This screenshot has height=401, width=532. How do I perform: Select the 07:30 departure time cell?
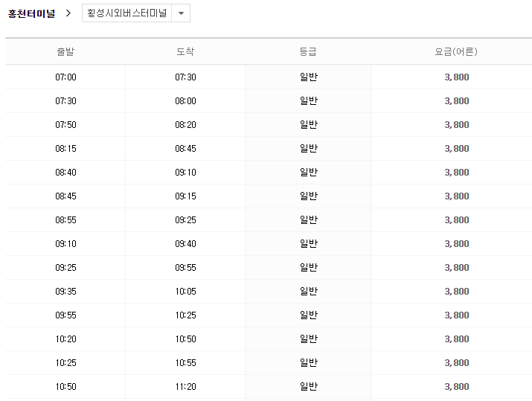point(65,101)
